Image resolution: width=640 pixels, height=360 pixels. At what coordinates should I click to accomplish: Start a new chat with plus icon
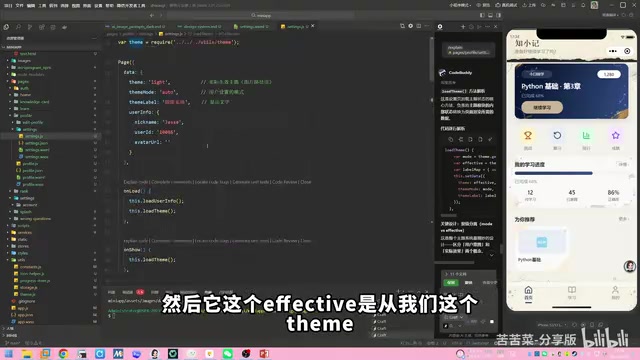click(463, 27)
